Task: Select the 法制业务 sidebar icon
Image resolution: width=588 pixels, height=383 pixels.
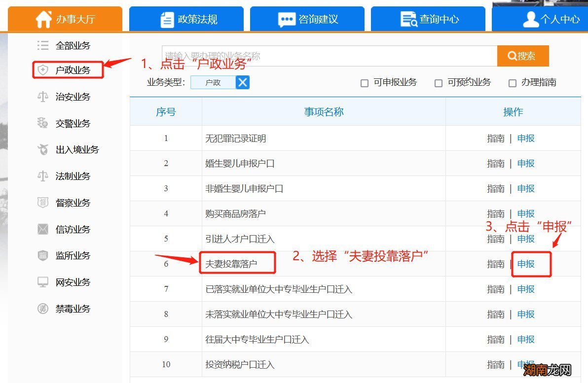Action: pos(42,176)
